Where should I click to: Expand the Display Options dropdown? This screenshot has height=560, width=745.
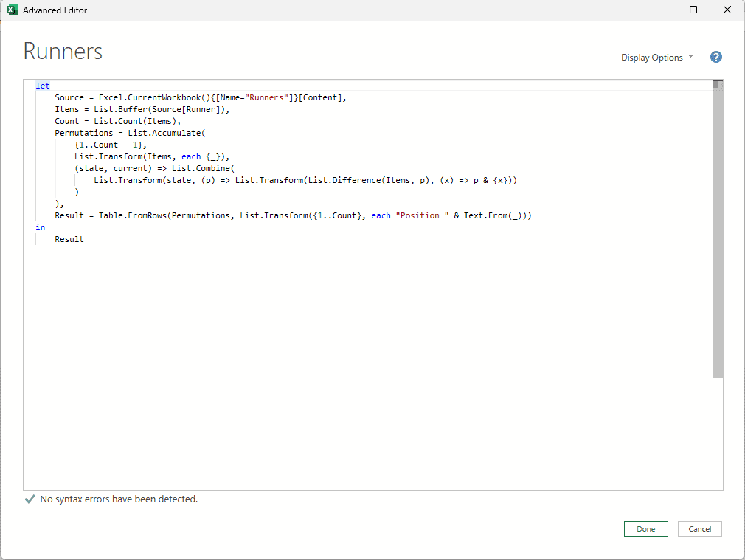click(656, 58)
